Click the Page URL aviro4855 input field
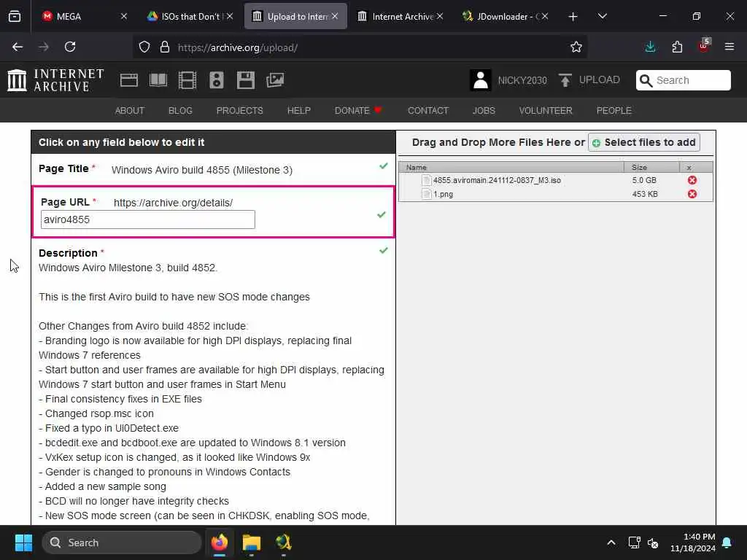The height and width of the screenshot is (560, 747). 147,219
